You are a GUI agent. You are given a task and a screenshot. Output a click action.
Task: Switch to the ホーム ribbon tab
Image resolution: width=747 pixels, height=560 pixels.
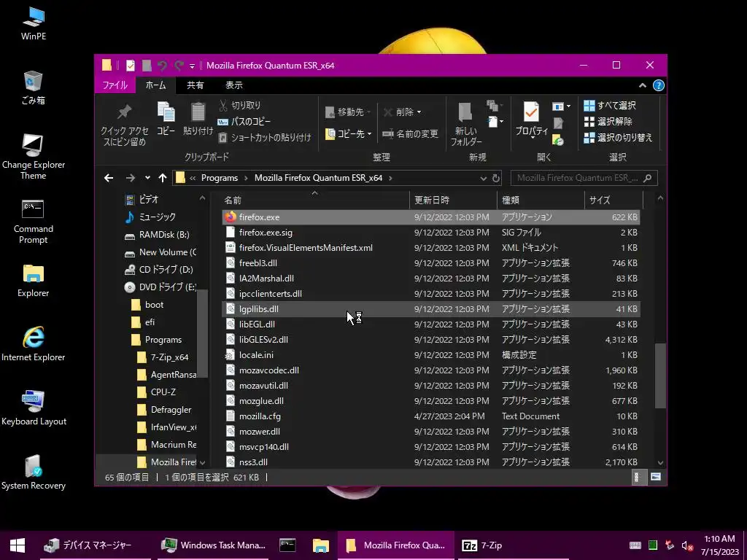(x=156, y=85)
